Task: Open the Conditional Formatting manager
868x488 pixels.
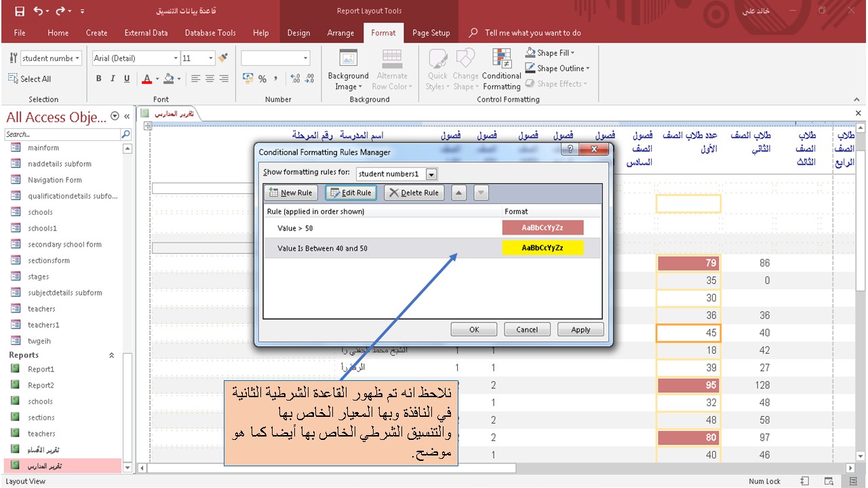Action: [x=501, y=68]
